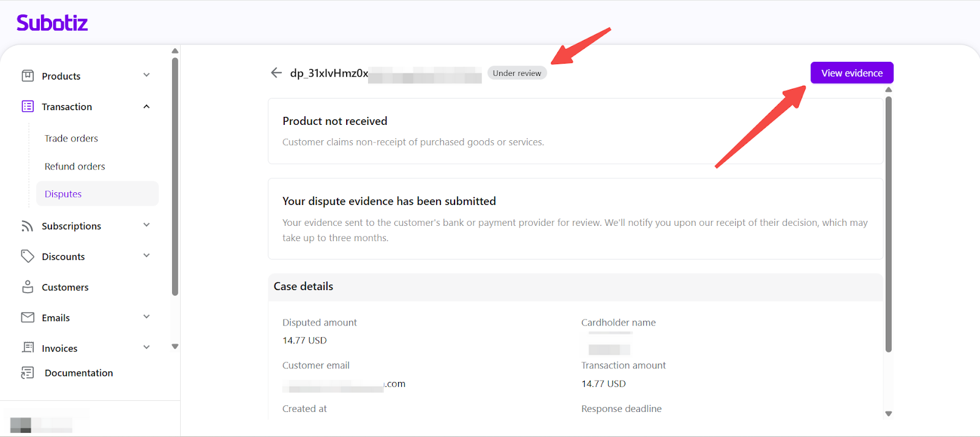
Task: Click the Subscriptions feed icon
Action: pos(28,226)
